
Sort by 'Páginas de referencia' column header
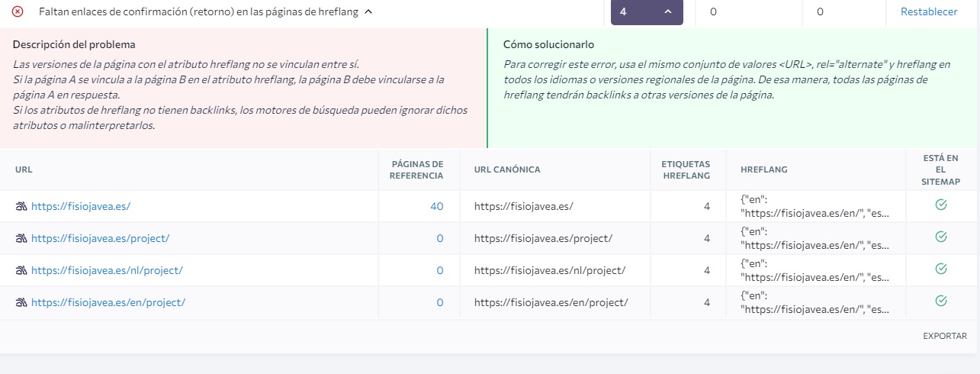pos(417,169)
